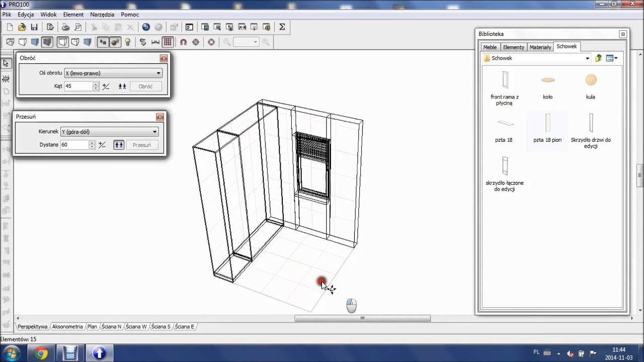Switch to the Aksonometria view tab
Image resolution: width=644 pixels, height=362 pixels.
[67, 327]
